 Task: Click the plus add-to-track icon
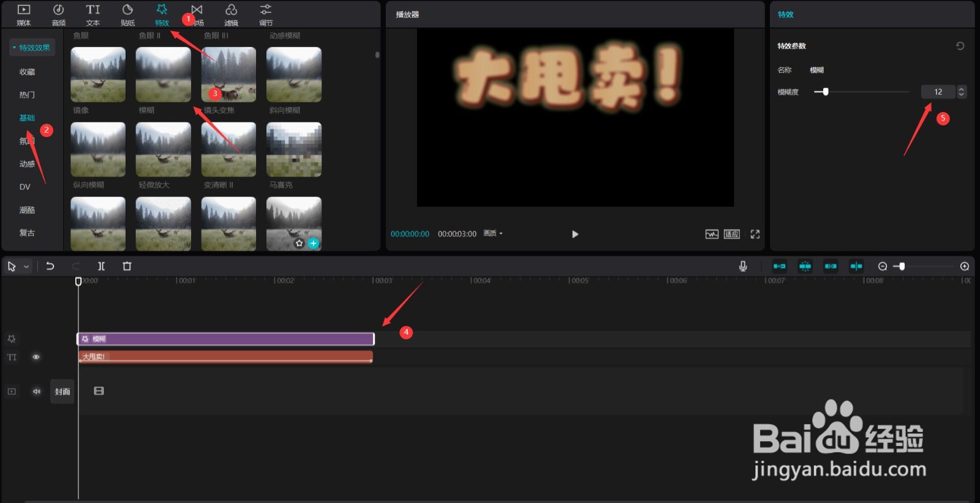[314, 243]
